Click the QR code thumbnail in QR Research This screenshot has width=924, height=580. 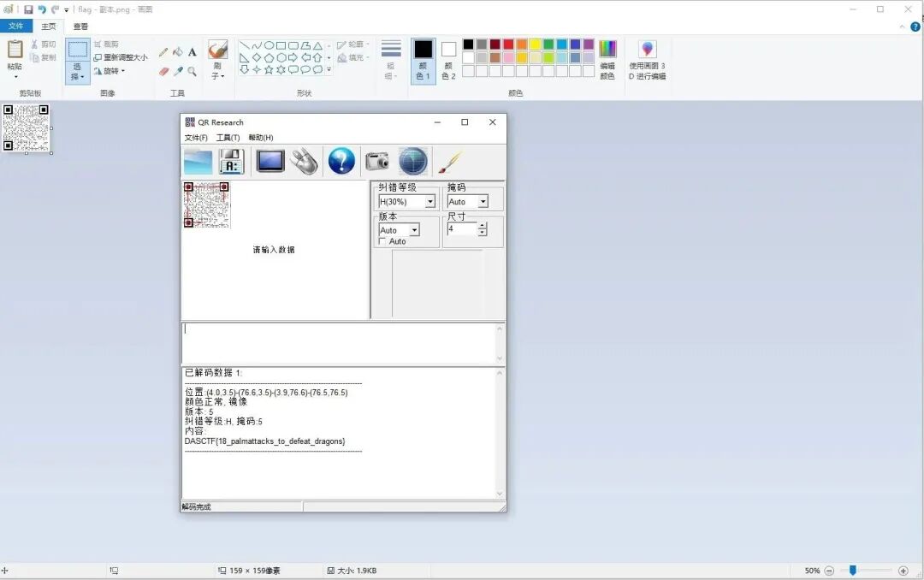pos(207,204)
